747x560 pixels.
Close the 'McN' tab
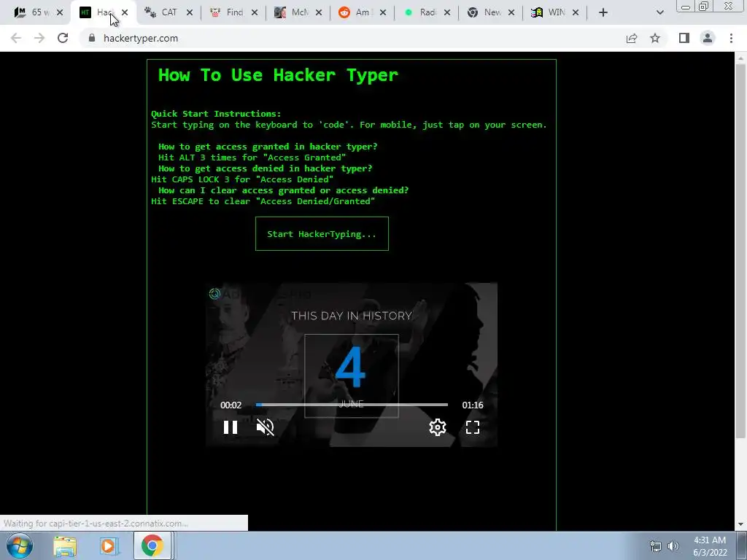318,12
